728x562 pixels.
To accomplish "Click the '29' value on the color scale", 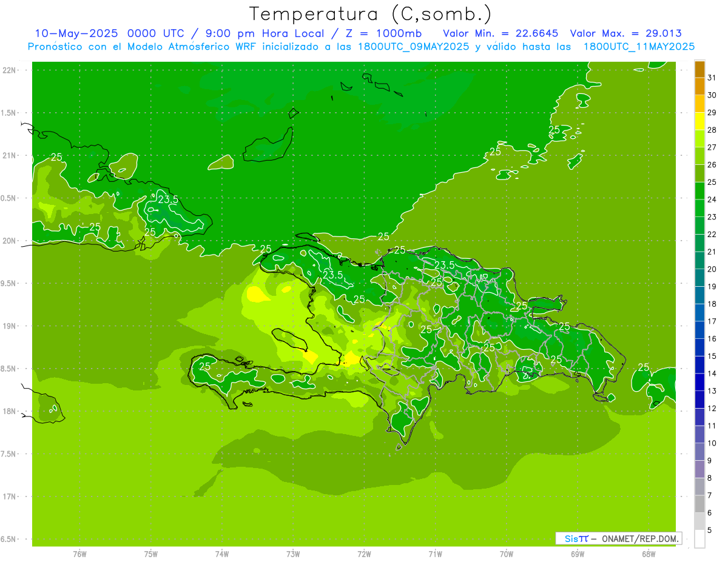I will [x=712, y=112].
